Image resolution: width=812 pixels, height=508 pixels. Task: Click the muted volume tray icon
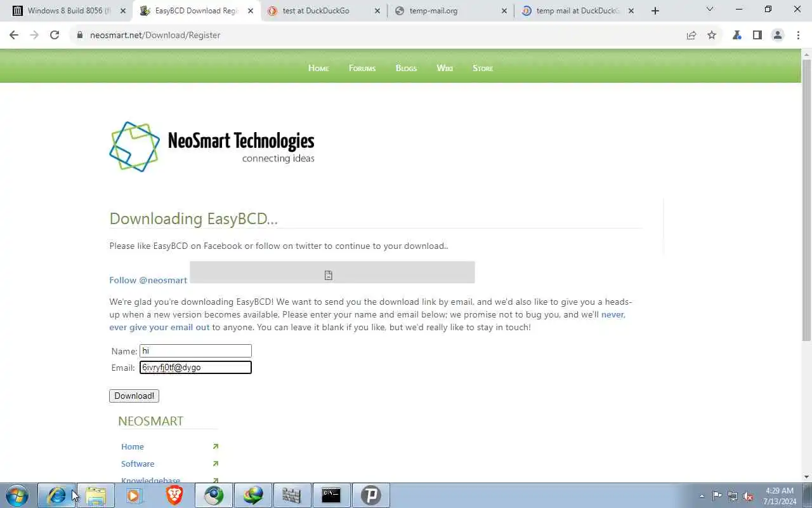click(749, 496)
